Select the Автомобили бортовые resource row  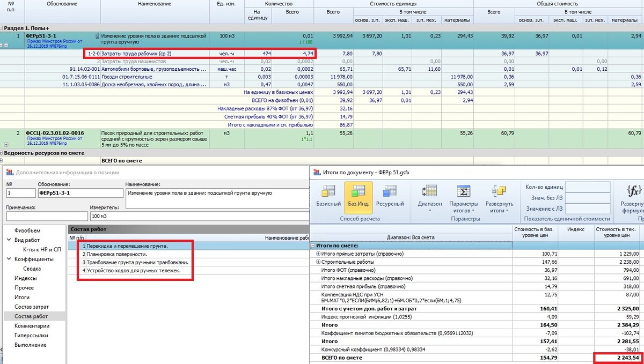322,69
